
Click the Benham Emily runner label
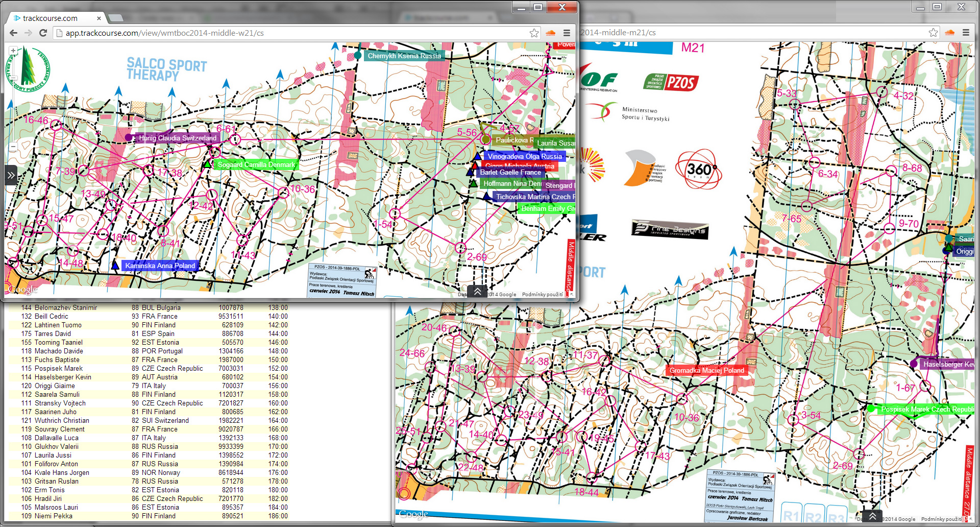(x=547, y=208)
